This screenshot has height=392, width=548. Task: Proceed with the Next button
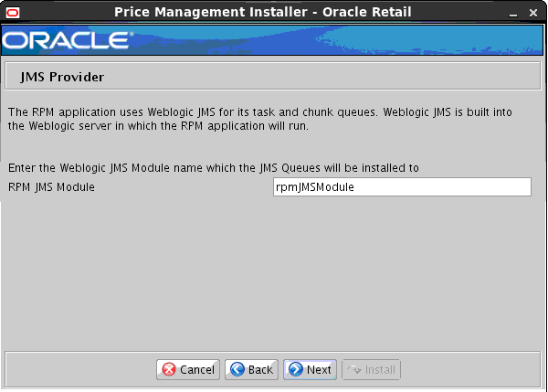click(x=310, y=369)
